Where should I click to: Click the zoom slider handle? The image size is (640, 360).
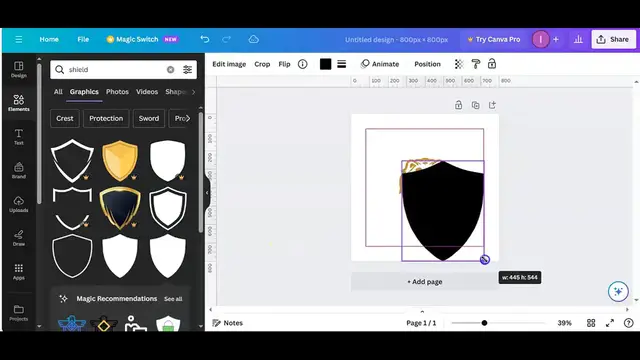(x=484, y=323)
